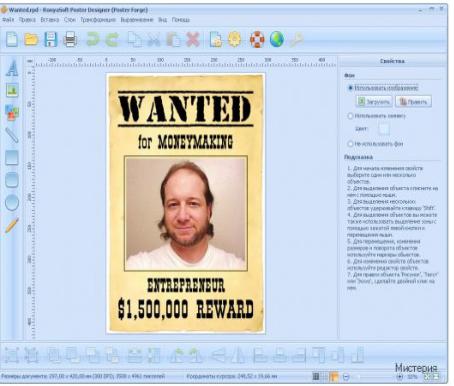Select the Ellipse circle tool
Viewport: 454px width, 386px height.
pyautogui.click(x=12, y=202)
